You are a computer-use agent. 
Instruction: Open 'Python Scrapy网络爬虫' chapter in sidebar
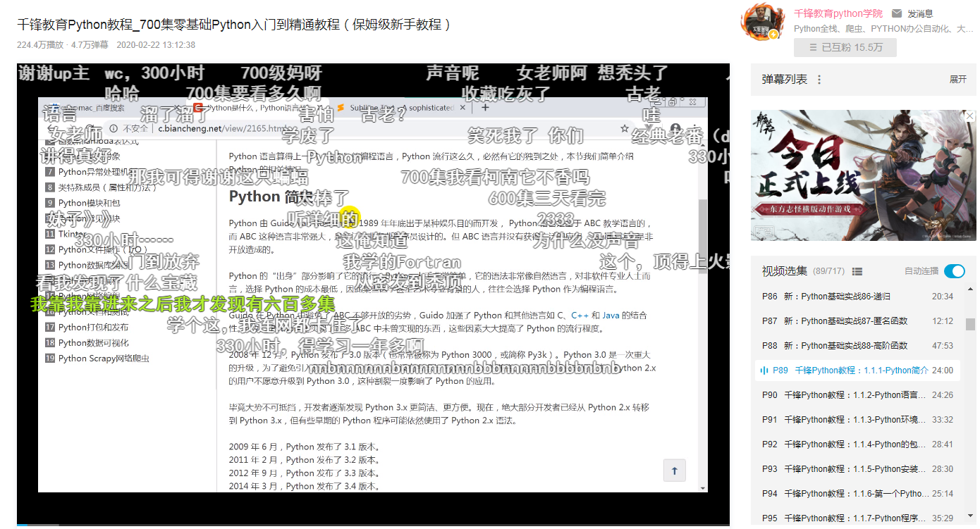click(97, 358)
